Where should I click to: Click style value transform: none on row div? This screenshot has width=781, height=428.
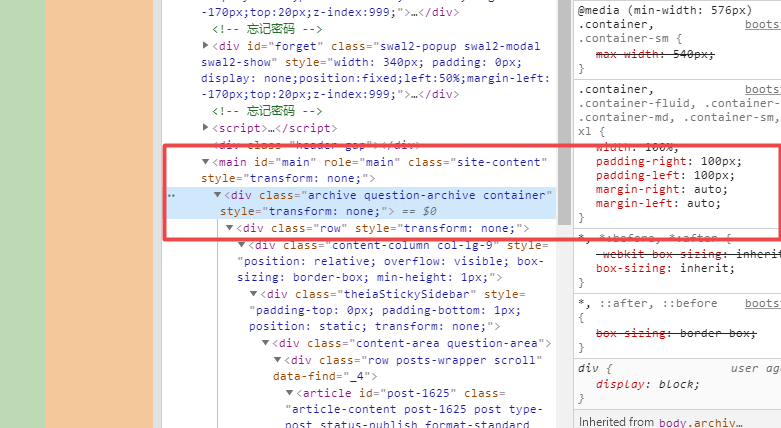[x=458, y=228]
